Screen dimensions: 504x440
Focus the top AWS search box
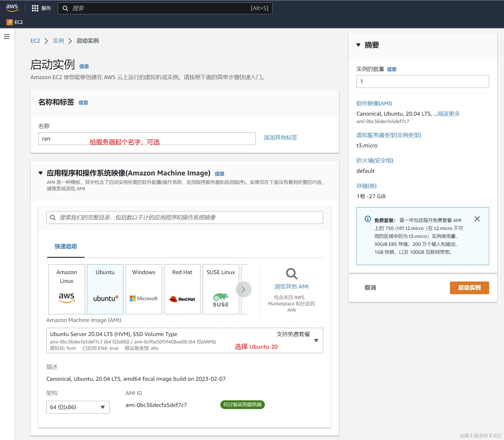tap(165, 8)
